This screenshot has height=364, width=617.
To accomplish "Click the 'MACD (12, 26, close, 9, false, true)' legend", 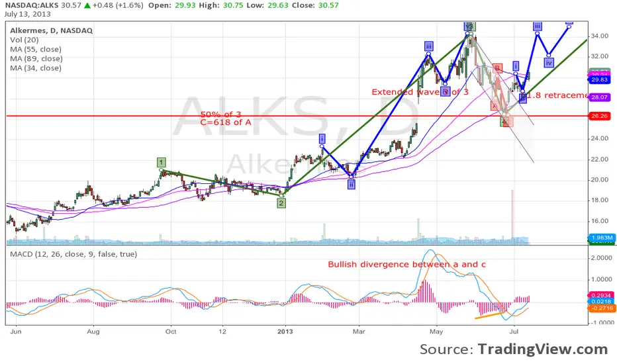I will point(73,254).
